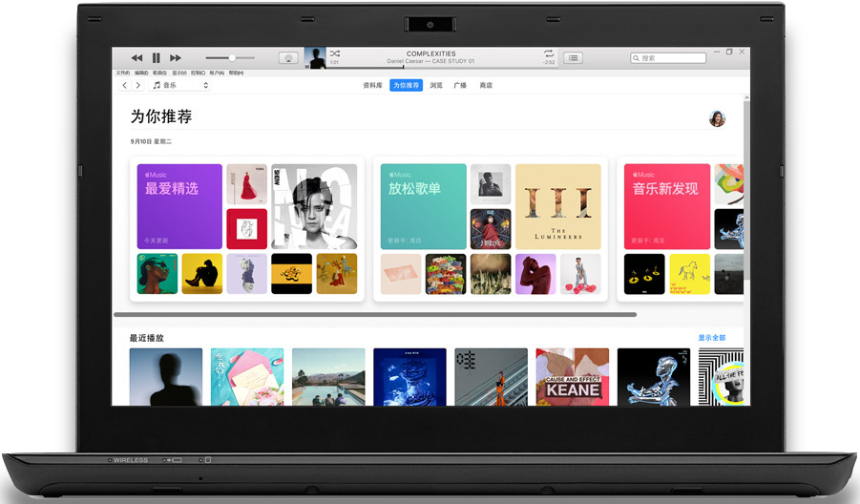The width and height of the screenshot is (860, 504).
Task: Open the 显示 menu
Action: tap(179, 73)
